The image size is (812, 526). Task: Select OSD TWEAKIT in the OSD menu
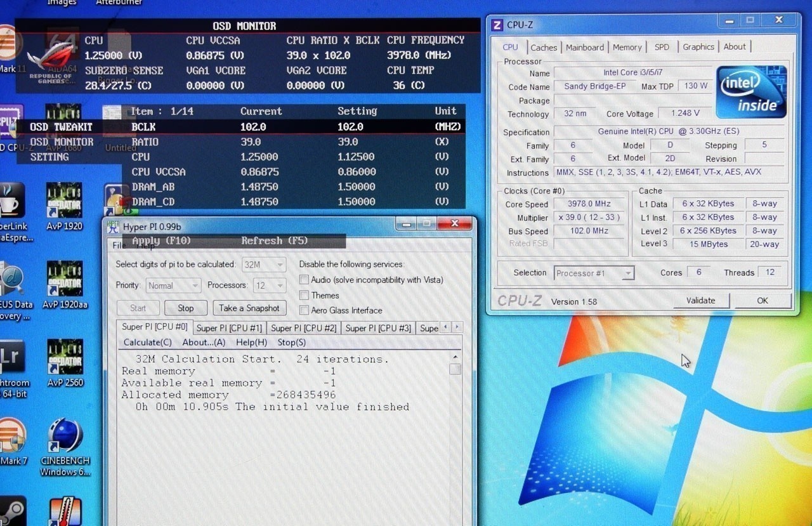[x=61, y=127]
